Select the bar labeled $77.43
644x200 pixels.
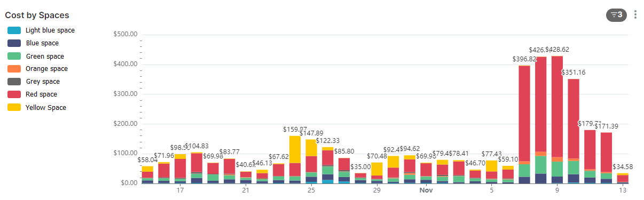492,172
